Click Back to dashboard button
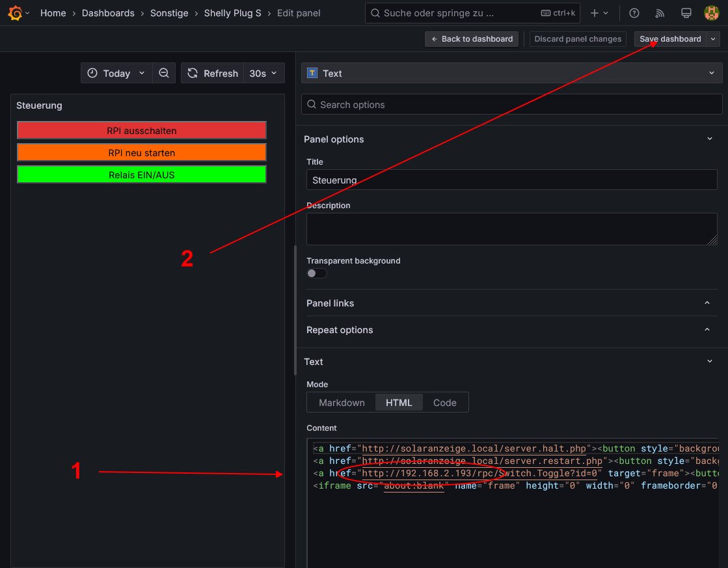728x568 pixels. click(x=472, y=39)
